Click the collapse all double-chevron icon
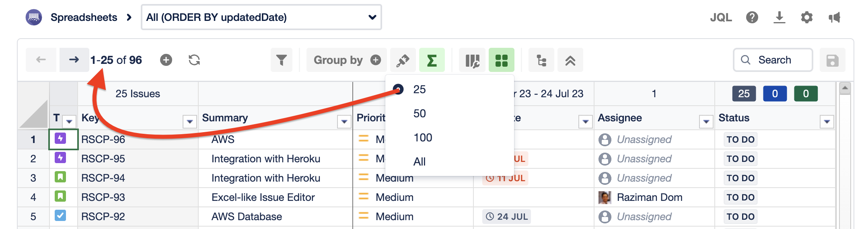The width and height of the screenshot is (868, 229). [570, 60]
